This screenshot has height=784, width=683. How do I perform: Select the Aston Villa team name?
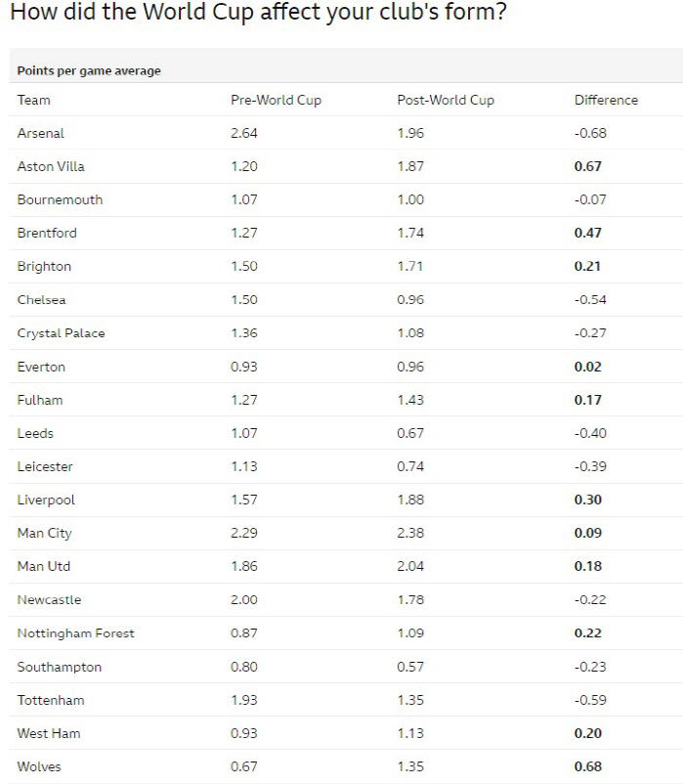click(51, 166)
